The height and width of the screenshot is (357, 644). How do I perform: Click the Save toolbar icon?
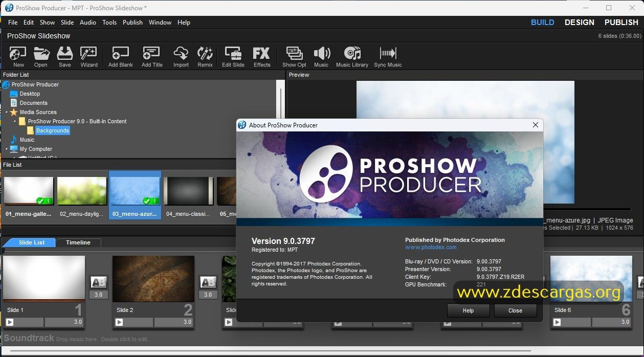pos(65,56)
